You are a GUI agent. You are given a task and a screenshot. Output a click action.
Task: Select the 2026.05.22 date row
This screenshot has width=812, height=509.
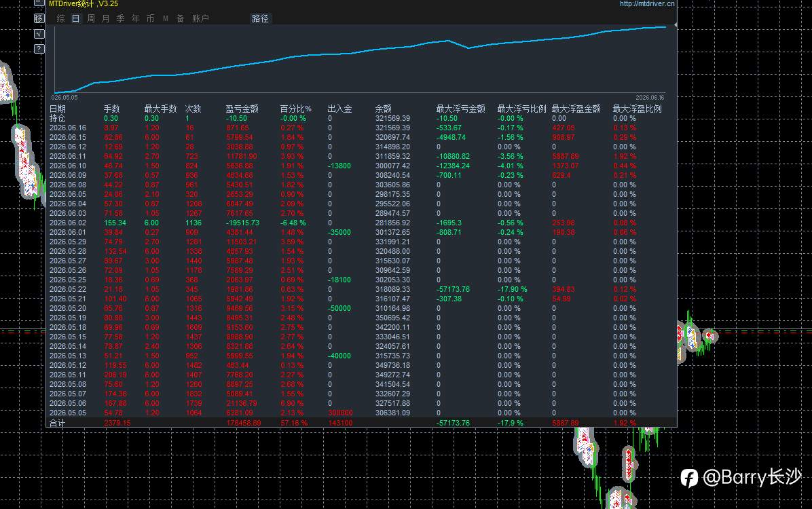tap(68, 290)
